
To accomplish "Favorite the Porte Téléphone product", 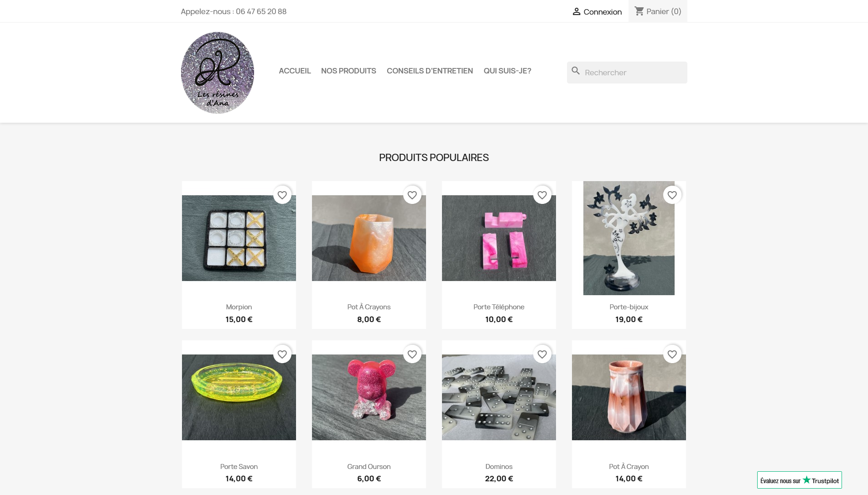I will pos(542,195).
